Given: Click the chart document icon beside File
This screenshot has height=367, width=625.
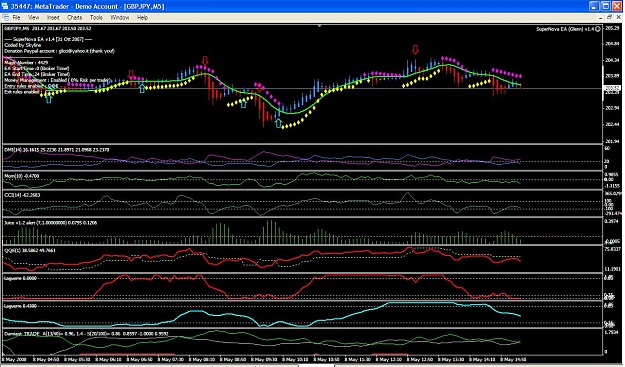Looking at the screenshot, I should point(6,18).
